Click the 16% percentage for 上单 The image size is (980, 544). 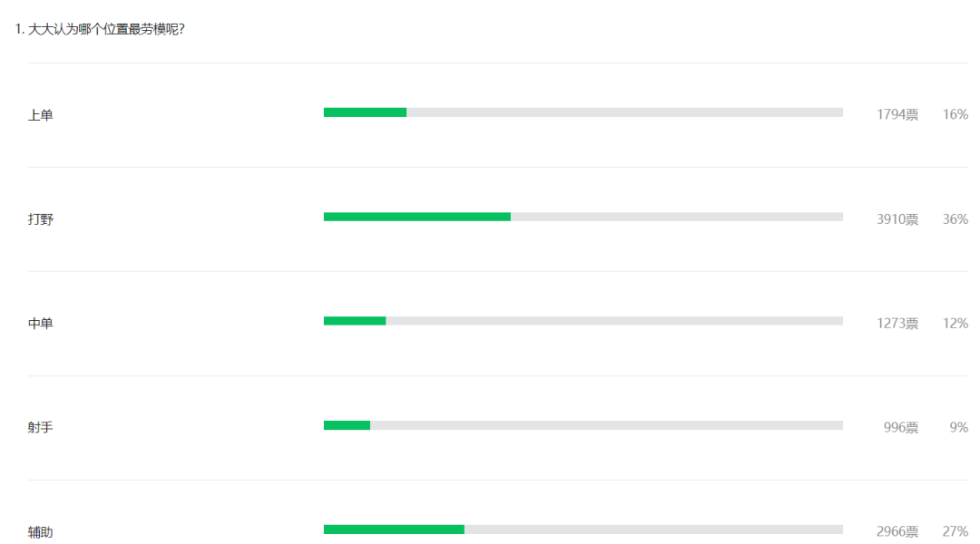pyautogui.click(x=955, y=114)
